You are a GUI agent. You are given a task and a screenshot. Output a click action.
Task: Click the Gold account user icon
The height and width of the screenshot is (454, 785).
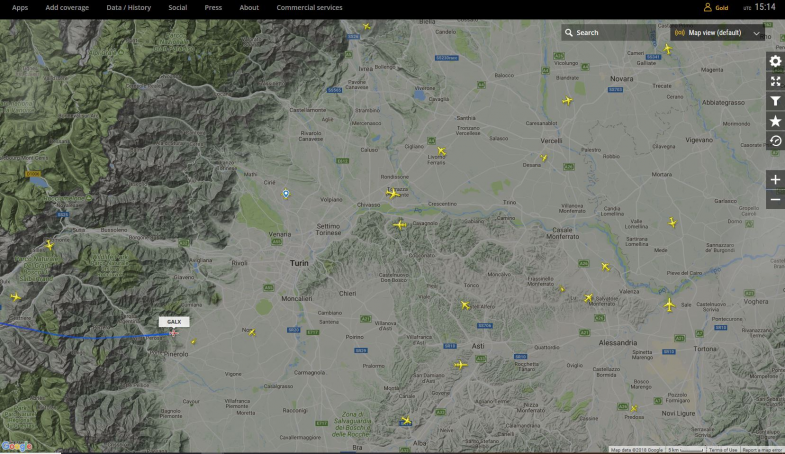[708, 7]
